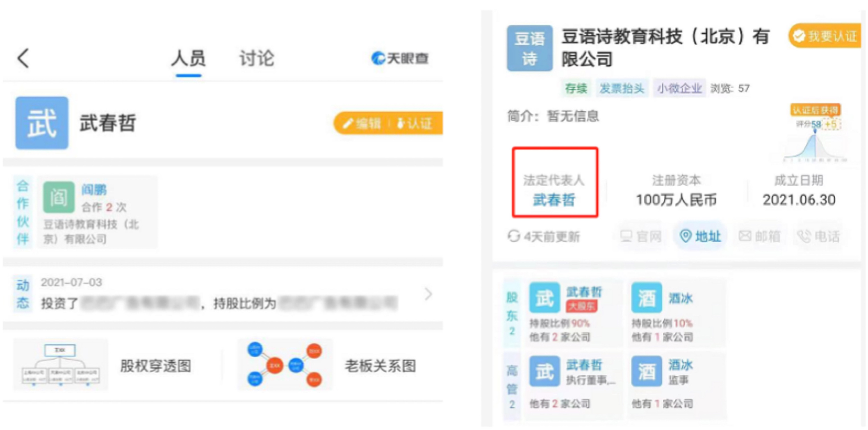The height and width of the screenshot is (430, 868).
Task: Open the legal representative 武春哲 link
Action: click(x=554, y=200)
